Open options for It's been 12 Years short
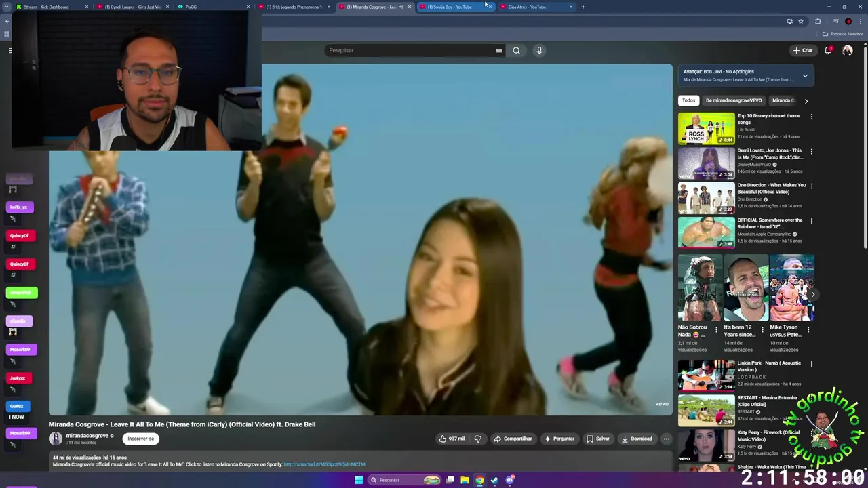The image size is (868, 488). [x=762, y=330]
